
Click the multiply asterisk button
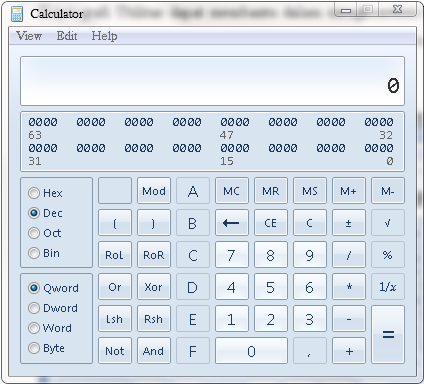pyautogui.click(x=349, y=287)
